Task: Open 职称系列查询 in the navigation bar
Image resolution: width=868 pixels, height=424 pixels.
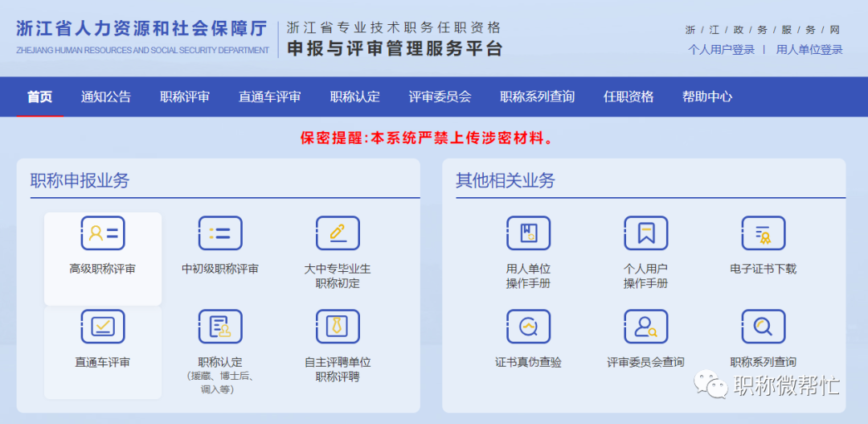Action: coord(537,97)
